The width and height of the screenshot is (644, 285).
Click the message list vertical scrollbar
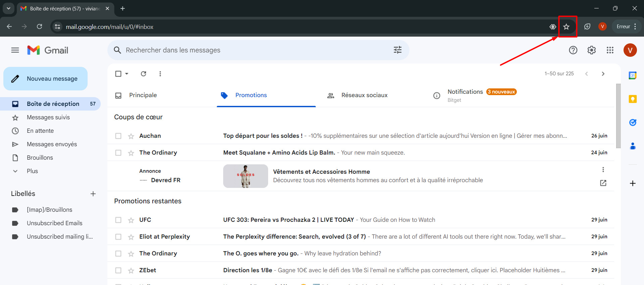618,116
